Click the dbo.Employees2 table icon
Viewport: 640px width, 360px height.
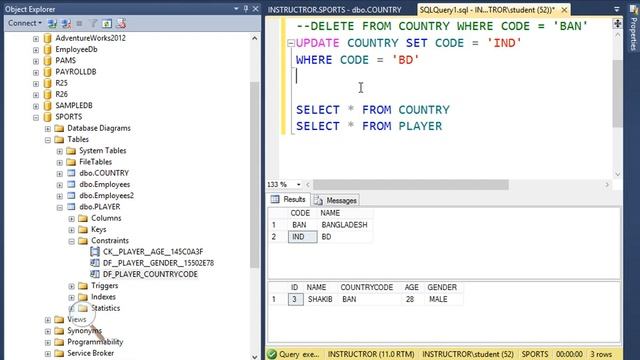point(71,196)
